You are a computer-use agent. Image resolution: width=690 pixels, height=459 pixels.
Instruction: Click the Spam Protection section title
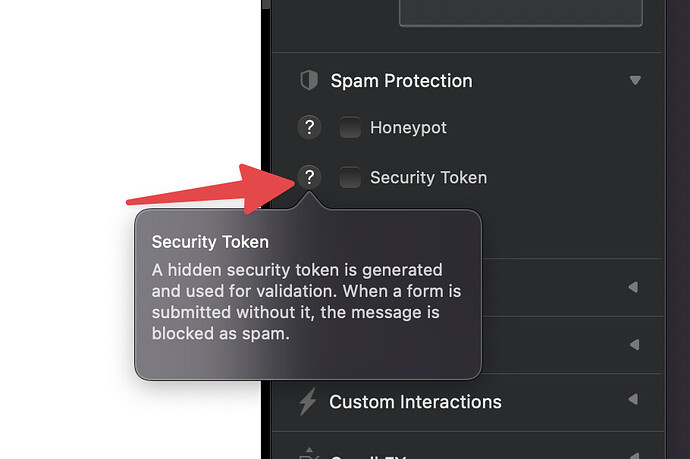pyautogui.click(x=401, y=80)
